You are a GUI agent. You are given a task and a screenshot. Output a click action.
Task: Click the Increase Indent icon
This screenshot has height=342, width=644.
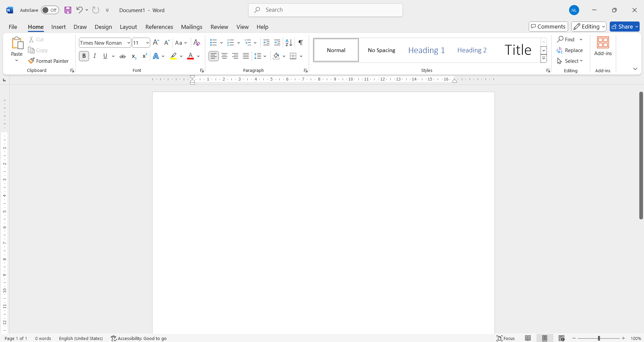277,43
